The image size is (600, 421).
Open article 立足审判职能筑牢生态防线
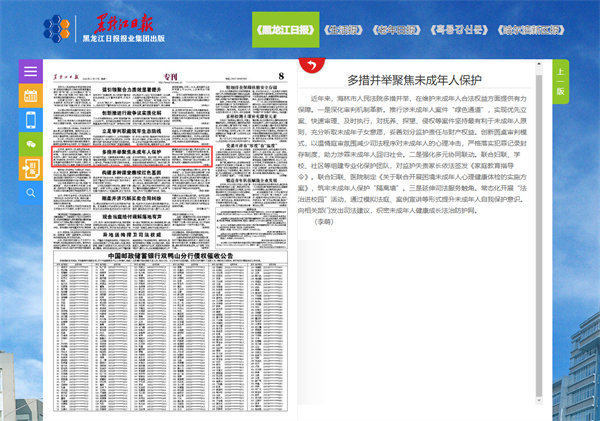130,130
